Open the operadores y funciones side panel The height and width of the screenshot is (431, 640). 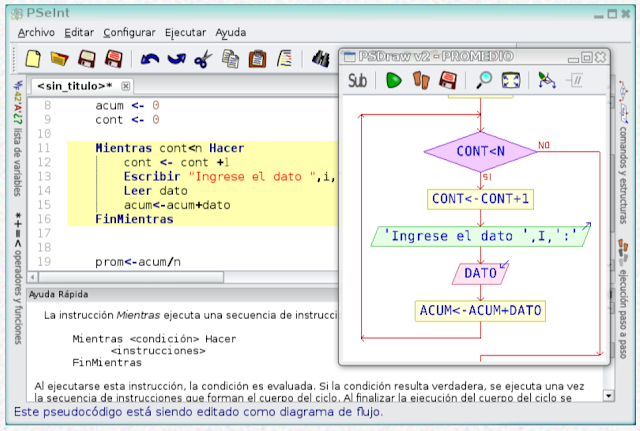[x=18, y=278]
